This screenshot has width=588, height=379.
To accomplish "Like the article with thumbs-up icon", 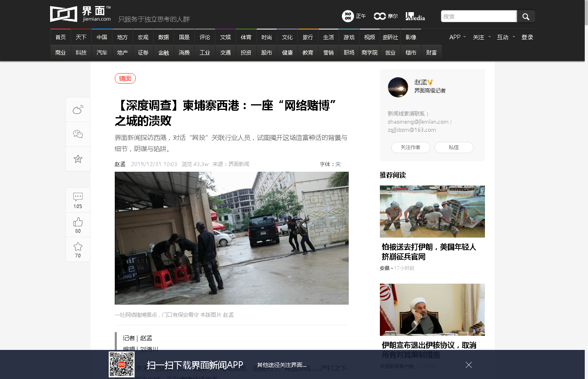I will (x=78, y=225).
